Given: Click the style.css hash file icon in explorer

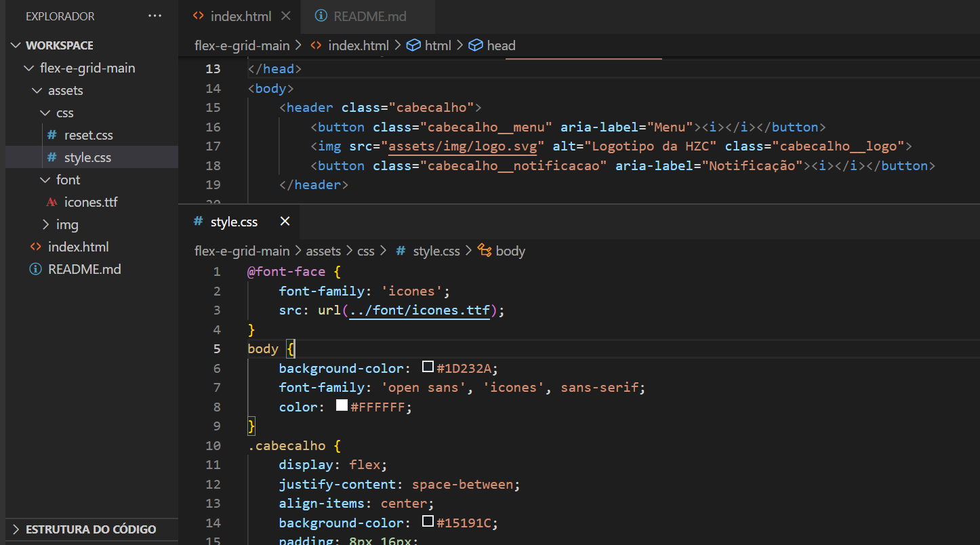Looking at the screenshot, I should coord(52,157).
